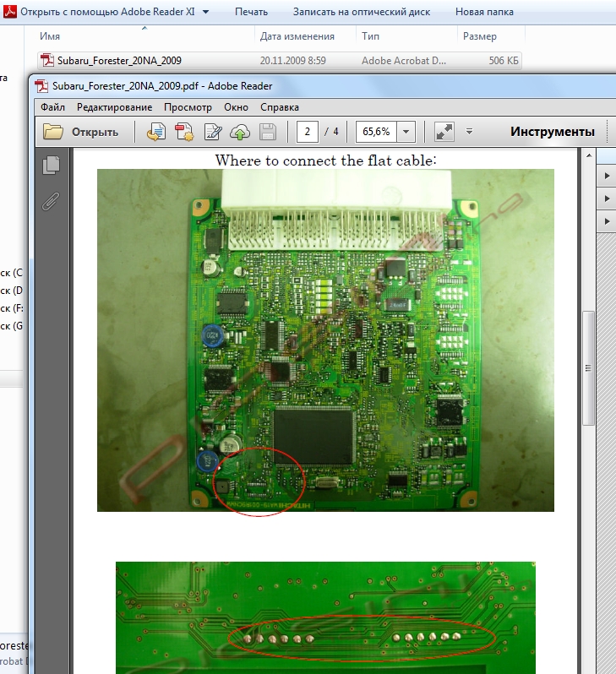Click the file size cell 506 КБ
Viewport: 616px width, 674px height.
(x=504, y=61)
